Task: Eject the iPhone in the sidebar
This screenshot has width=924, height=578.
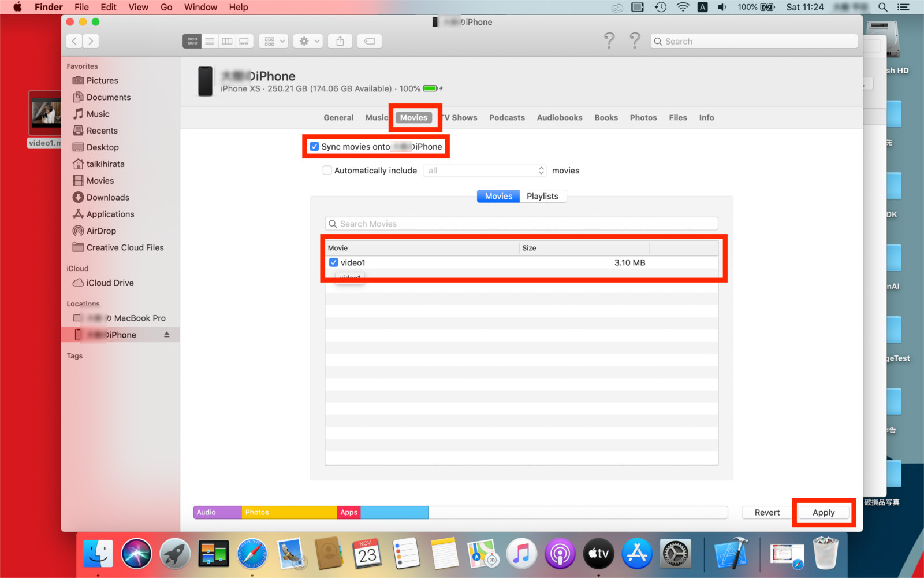Action: coord(167,335)
